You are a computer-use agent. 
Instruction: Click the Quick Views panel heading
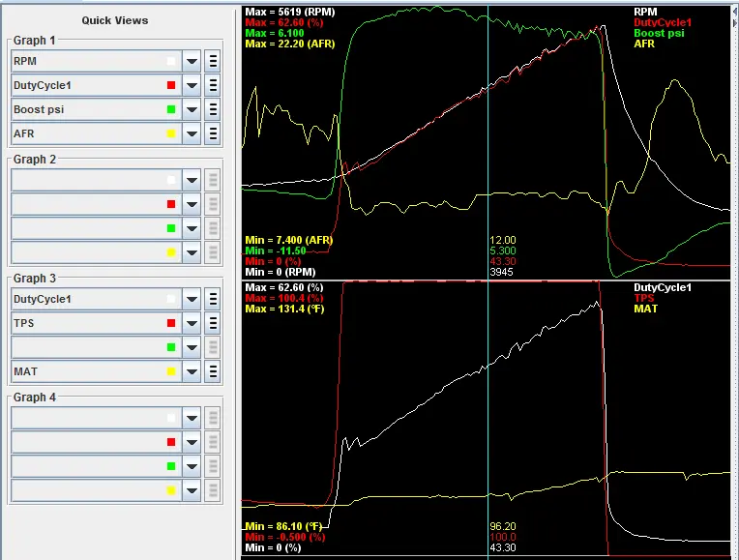115,20
